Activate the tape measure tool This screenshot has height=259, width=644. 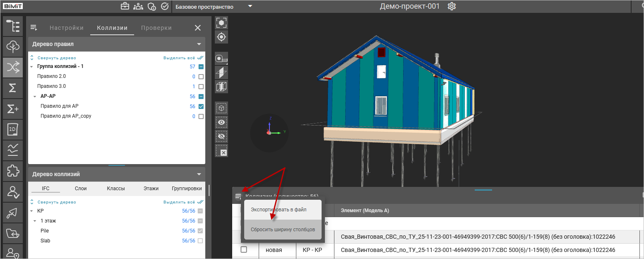coord(221,59)
